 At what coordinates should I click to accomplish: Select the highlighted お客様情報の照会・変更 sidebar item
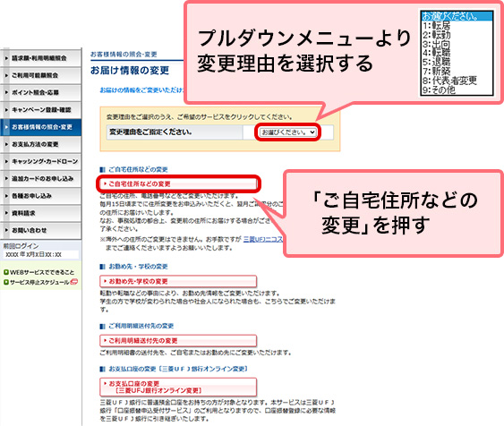point(40,127)
